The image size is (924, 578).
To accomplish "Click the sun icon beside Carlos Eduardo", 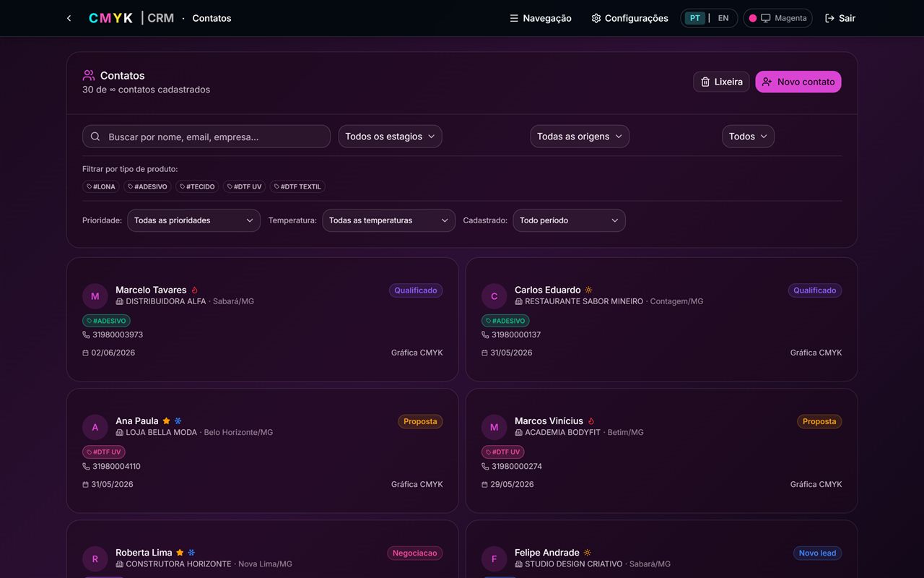I will point(588,290).
